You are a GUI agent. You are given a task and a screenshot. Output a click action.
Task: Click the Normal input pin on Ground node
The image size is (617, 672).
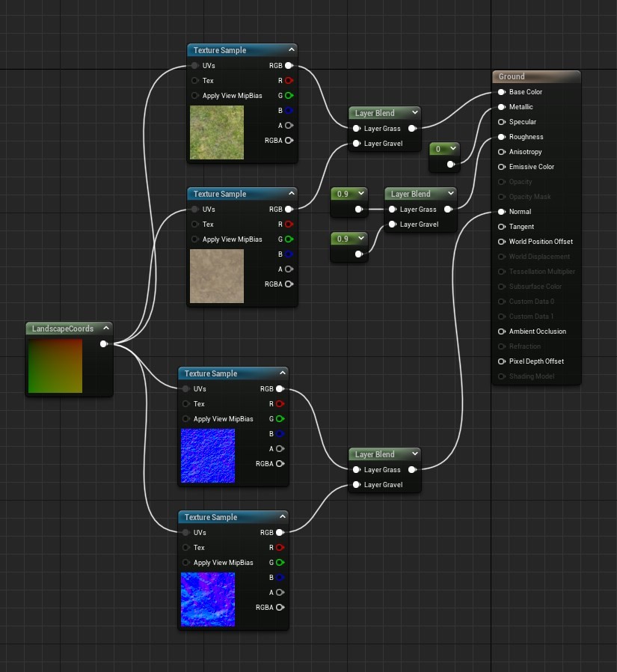click(500, 212)
